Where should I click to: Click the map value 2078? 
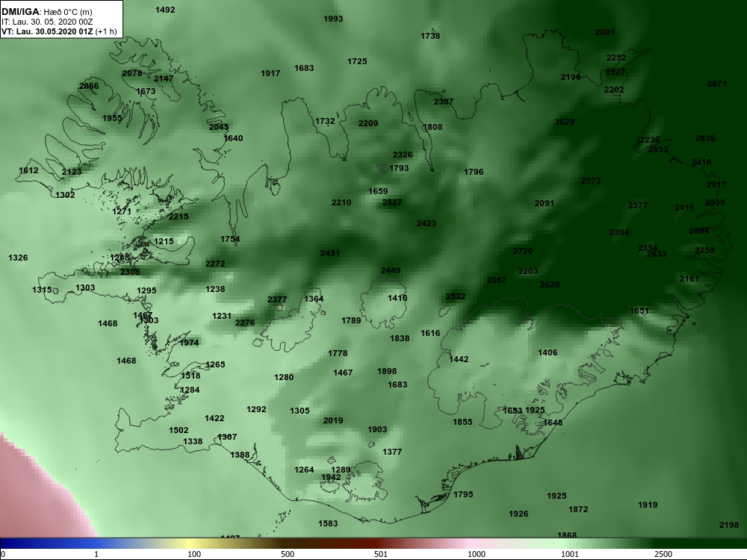point(132,73)
